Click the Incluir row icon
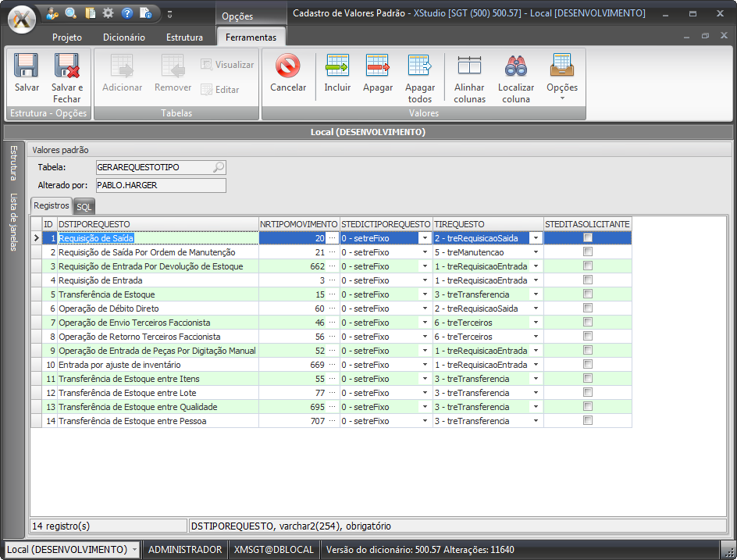 [x=337, y=66]
